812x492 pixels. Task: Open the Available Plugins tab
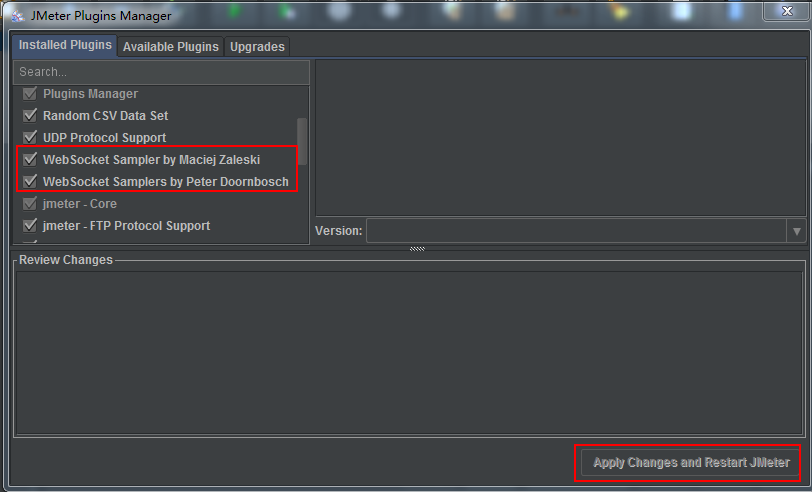[170, 47]
